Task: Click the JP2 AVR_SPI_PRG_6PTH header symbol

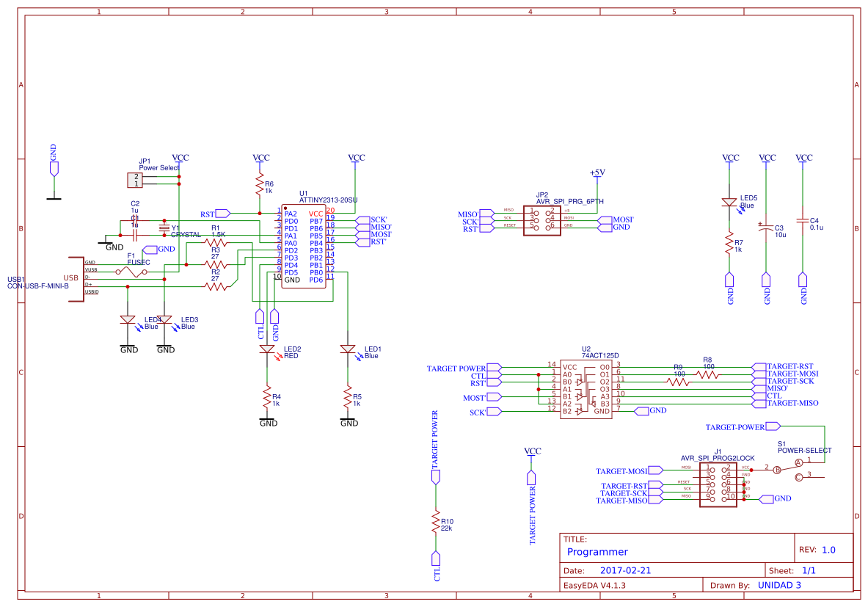Action: tap(543, 220)
